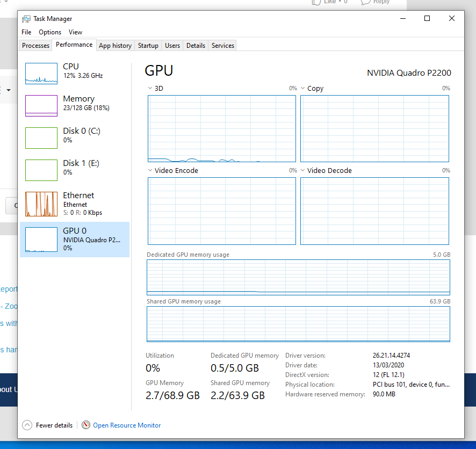Open Resource Monitor via the link

coord(126,425)
